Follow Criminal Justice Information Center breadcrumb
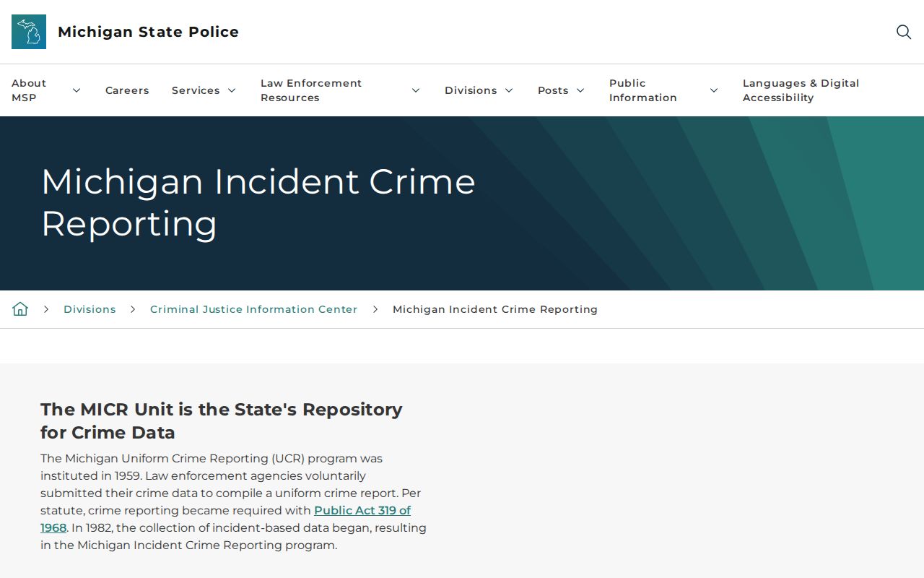Screen dimensions: 924x578 pyautogui.click(x=254, y=309)
